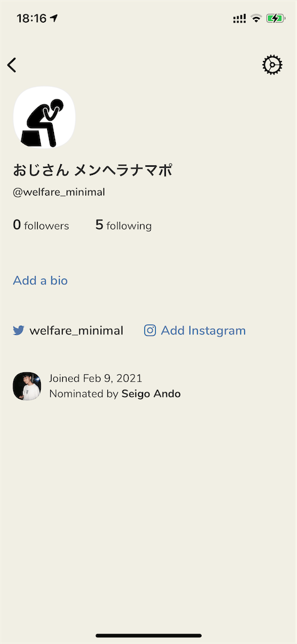Open linked Twitter account welfare_minimal
This screenshot has width=297, height=644.
pyautogui.click(x=77, y=331)
